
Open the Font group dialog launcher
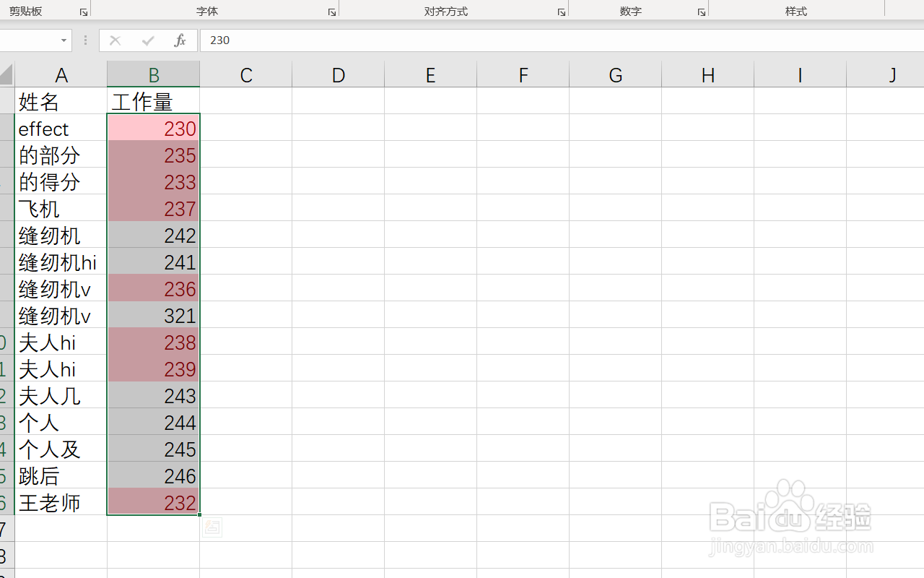332,12
